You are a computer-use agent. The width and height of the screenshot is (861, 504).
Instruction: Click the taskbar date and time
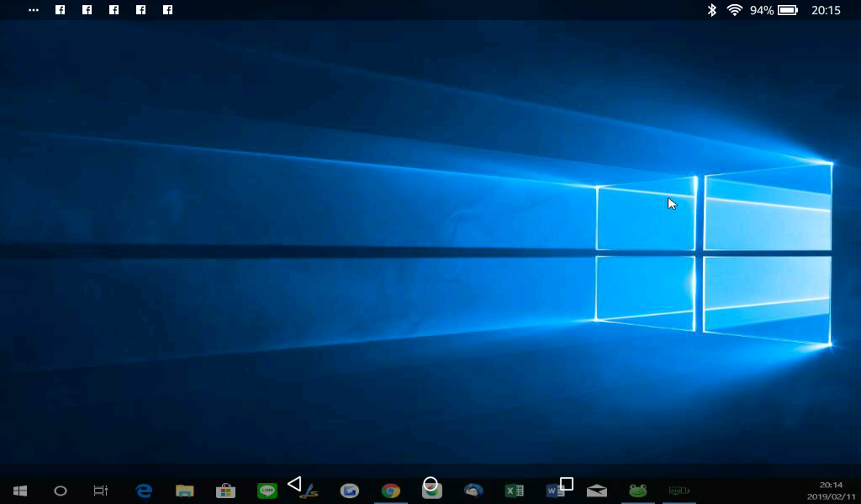830,491
